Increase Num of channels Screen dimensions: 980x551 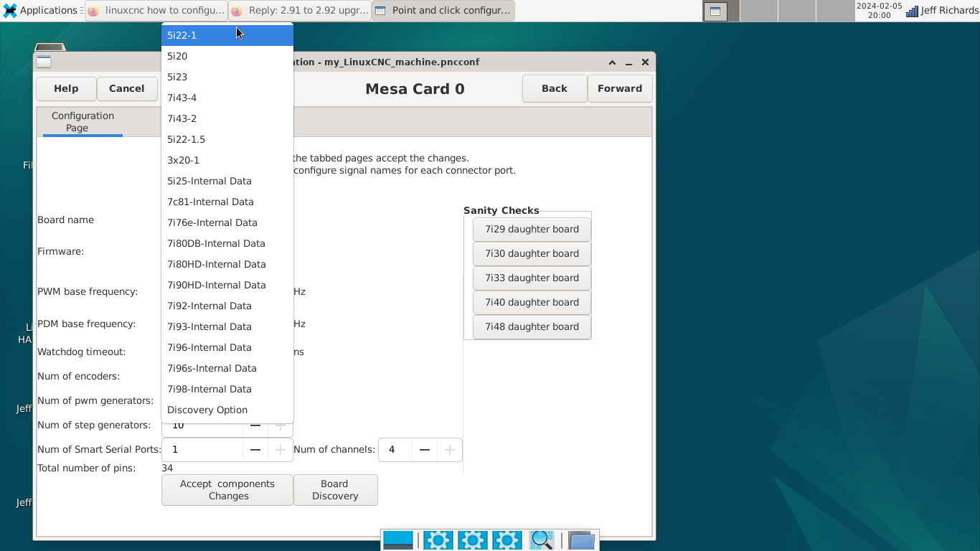(x=450, y=450)
